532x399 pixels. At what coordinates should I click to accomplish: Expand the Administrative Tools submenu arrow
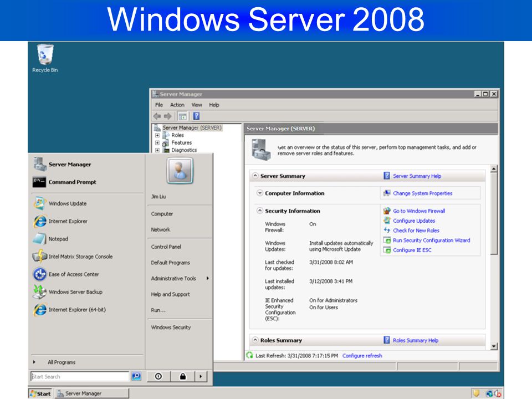point(208,278)
